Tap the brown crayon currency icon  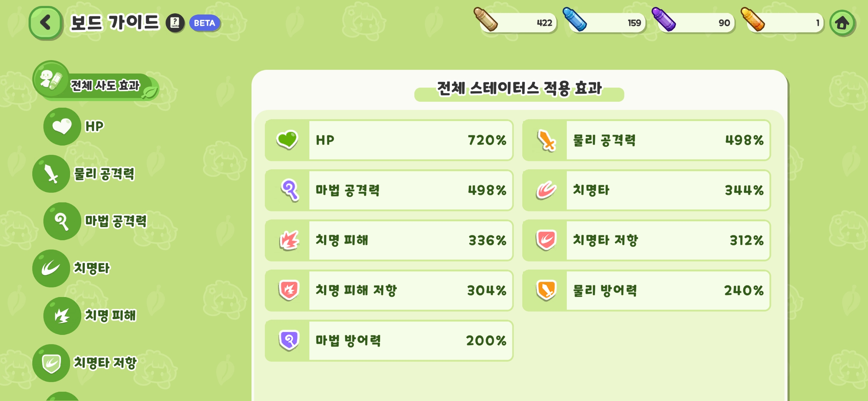tap(486, 19)
